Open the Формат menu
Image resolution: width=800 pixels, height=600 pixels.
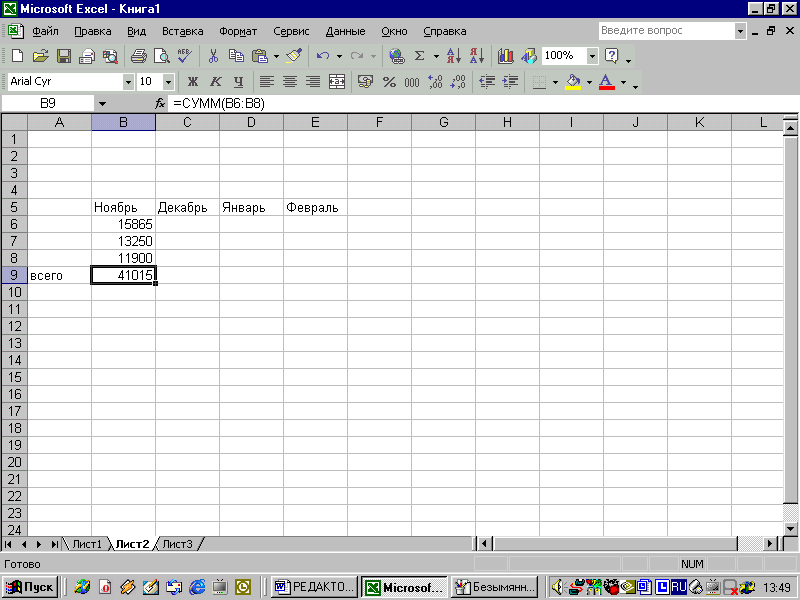(x=238, y=31)
